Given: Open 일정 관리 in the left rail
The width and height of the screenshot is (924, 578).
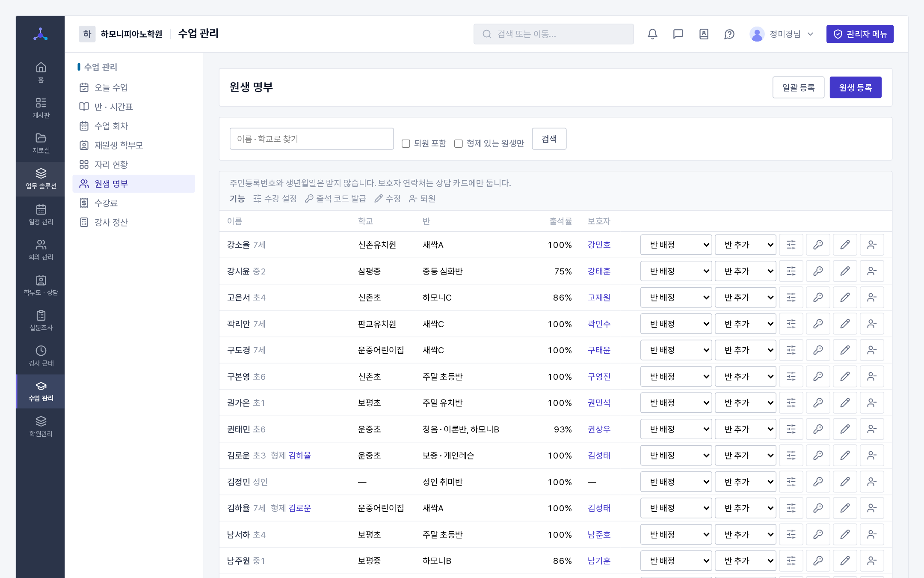Looking at the screenshot, I should 41,215.
